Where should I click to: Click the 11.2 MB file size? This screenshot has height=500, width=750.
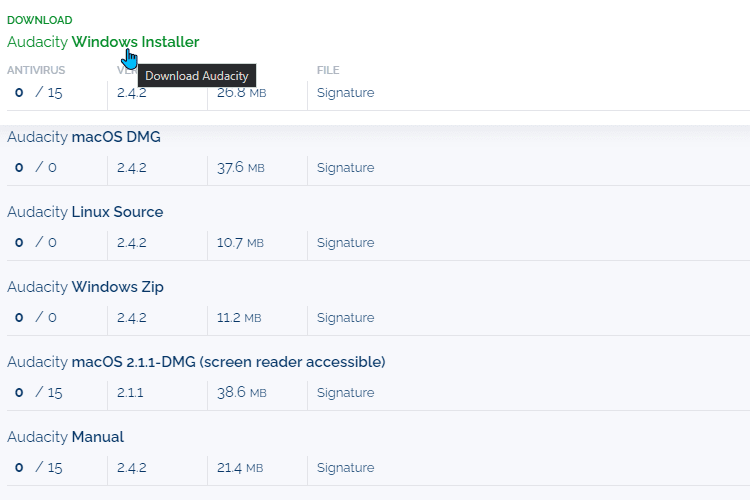click(x=239, y=318)
